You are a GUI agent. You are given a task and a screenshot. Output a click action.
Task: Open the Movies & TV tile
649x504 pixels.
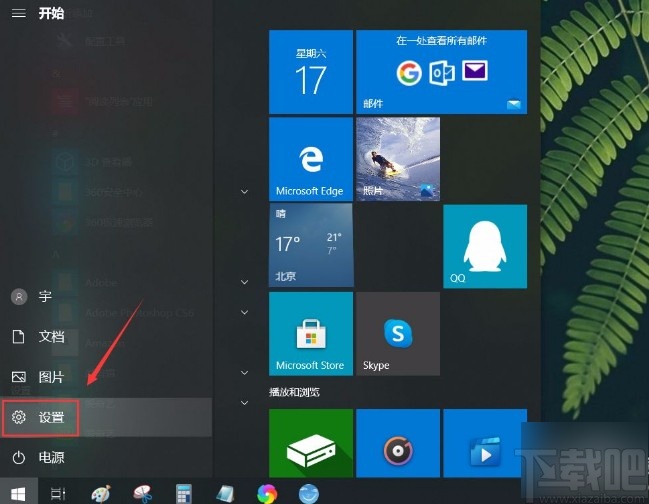485,443
